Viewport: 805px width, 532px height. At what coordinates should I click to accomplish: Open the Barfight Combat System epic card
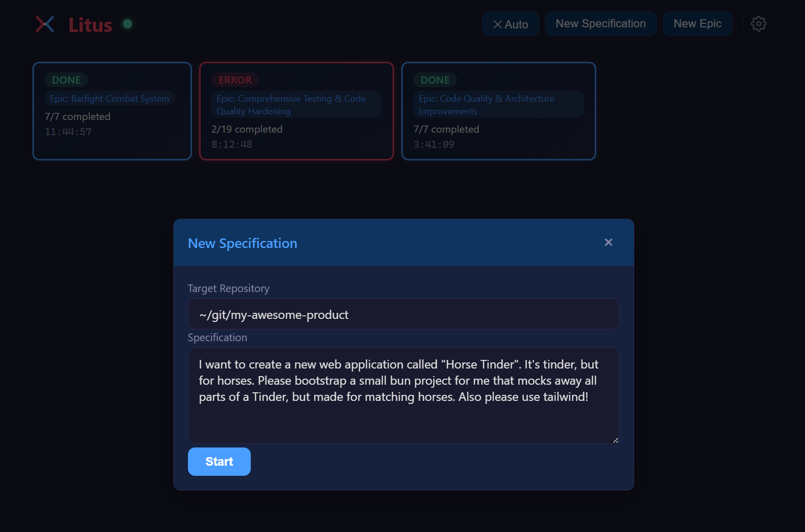click(112, 111)
